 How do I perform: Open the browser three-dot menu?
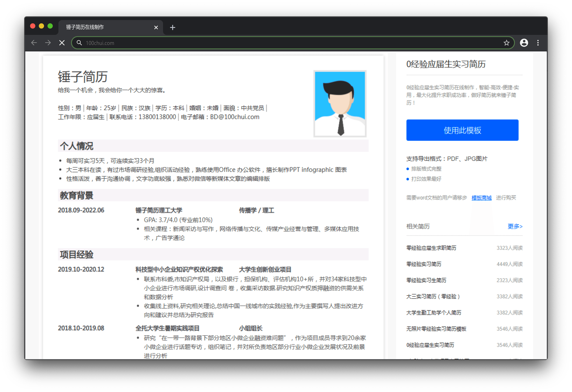click(538, 43)
